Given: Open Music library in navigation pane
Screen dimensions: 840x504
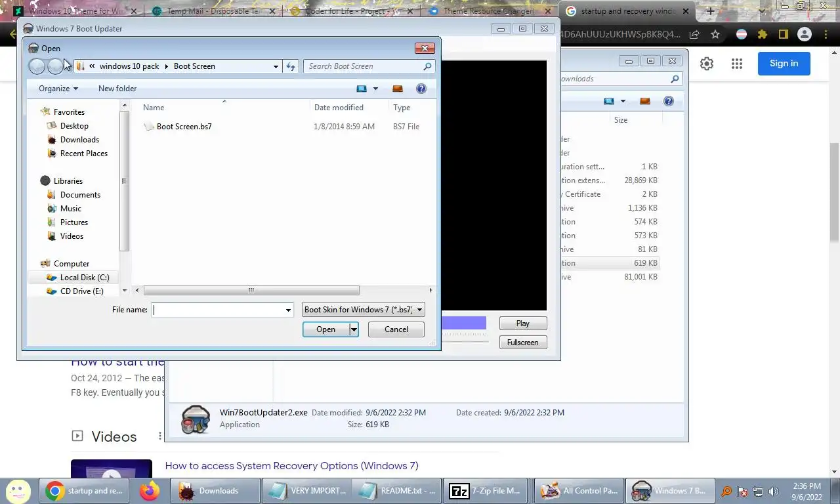Looking at the screenshot, I should [71, 208].
